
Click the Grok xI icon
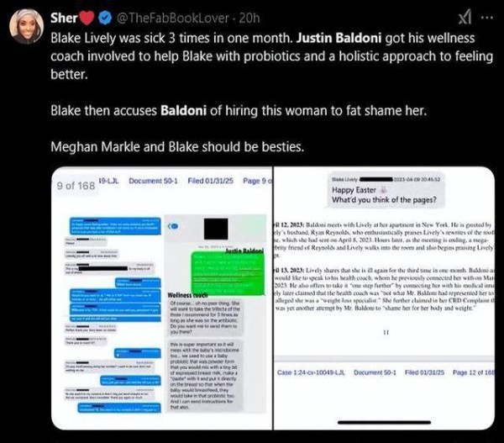coord(465,17)
